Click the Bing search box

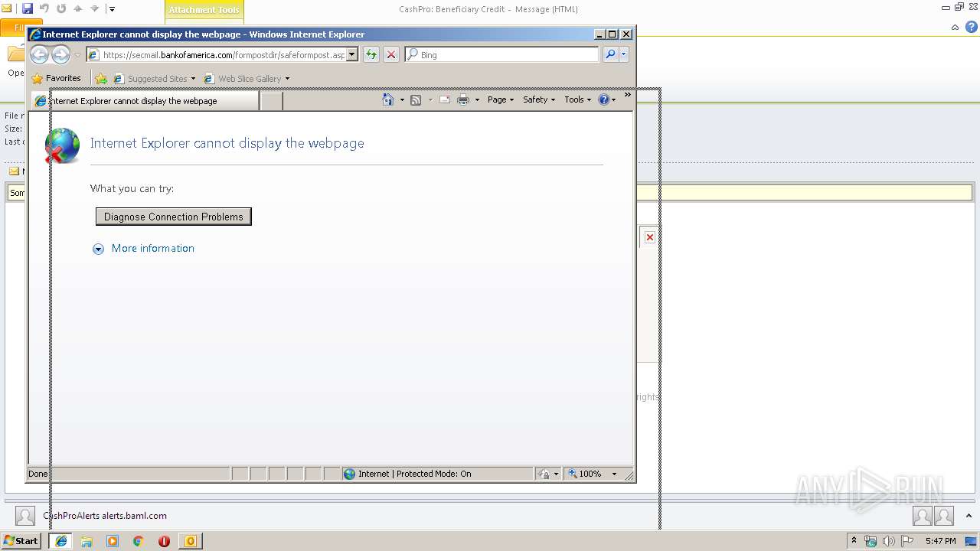502,55
